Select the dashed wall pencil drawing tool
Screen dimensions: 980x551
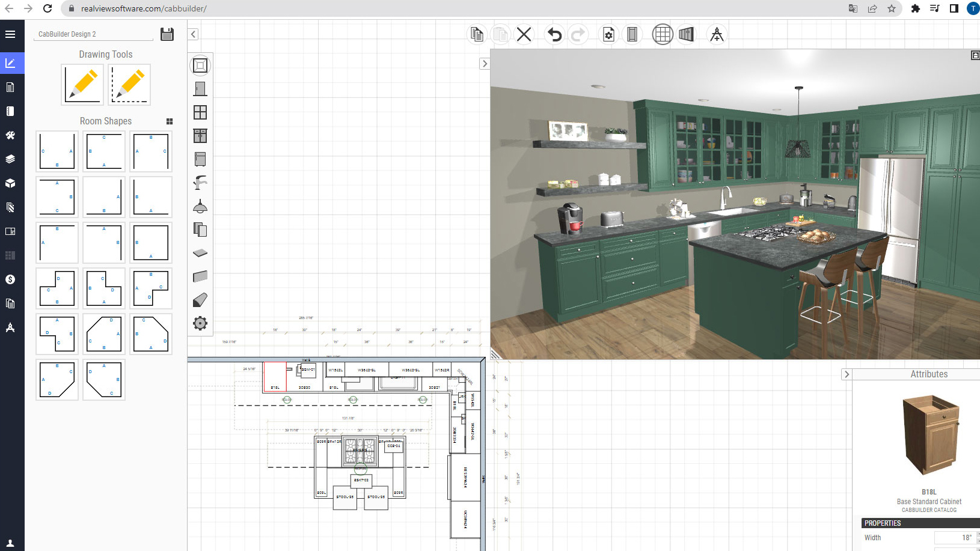coord(129,85)
